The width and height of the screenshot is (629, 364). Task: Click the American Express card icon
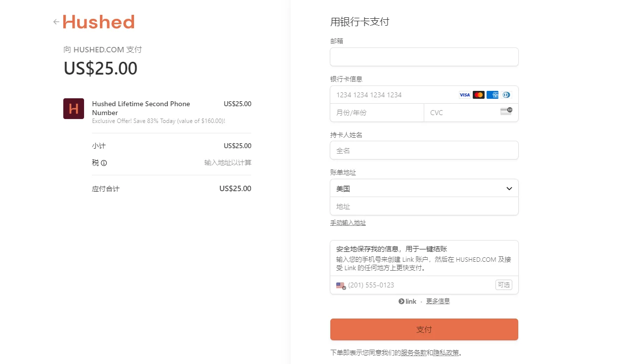[x=493, y=95]
